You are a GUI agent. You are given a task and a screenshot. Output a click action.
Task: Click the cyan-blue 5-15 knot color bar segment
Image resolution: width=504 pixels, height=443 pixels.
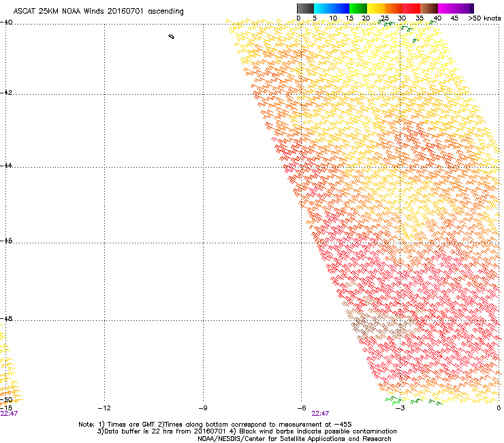[332, 8]
